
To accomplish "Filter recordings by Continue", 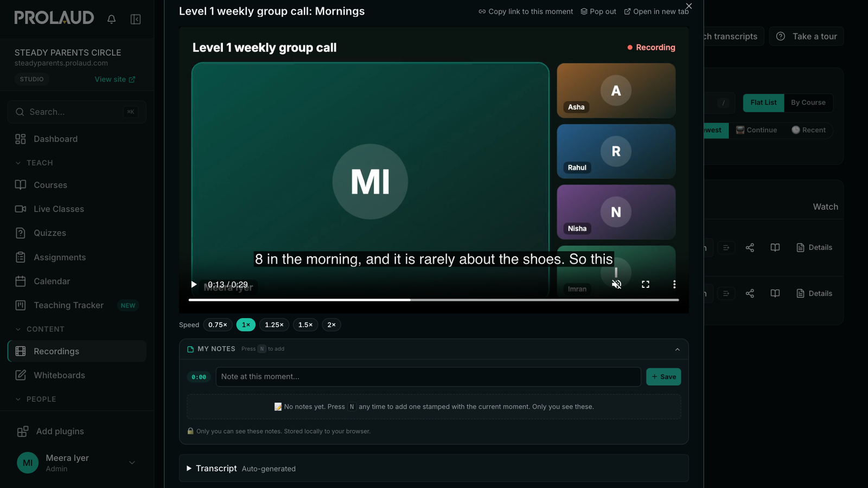I will [756, 130].
